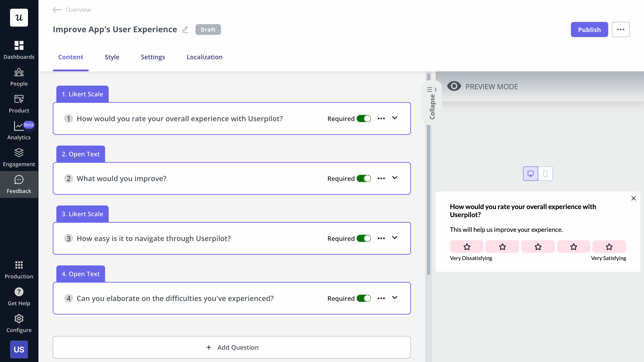The image size is (644, 362).
Task: Go to the Engagement section
Action: coord(19,157)
